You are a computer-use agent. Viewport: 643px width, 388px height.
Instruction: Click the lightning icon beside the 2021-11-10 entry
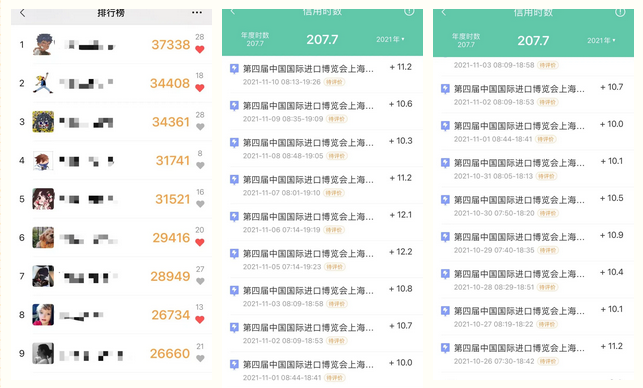click(x=234, y=69)
